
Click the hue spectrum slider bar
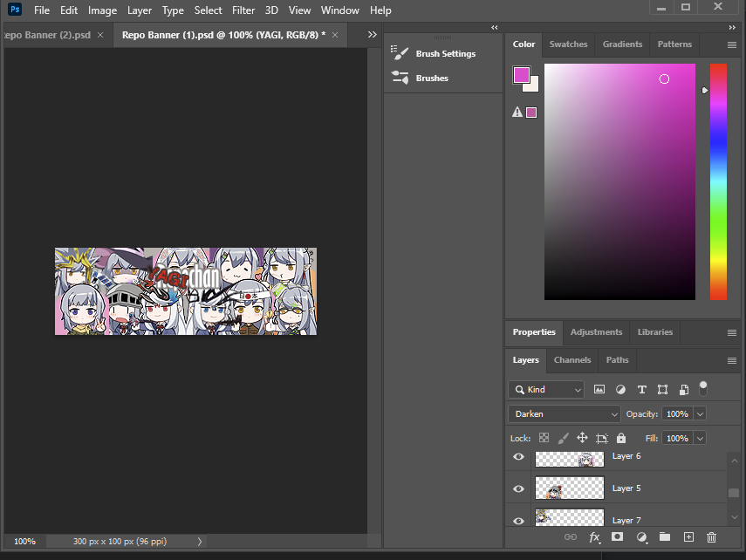[x=718, y=181]
